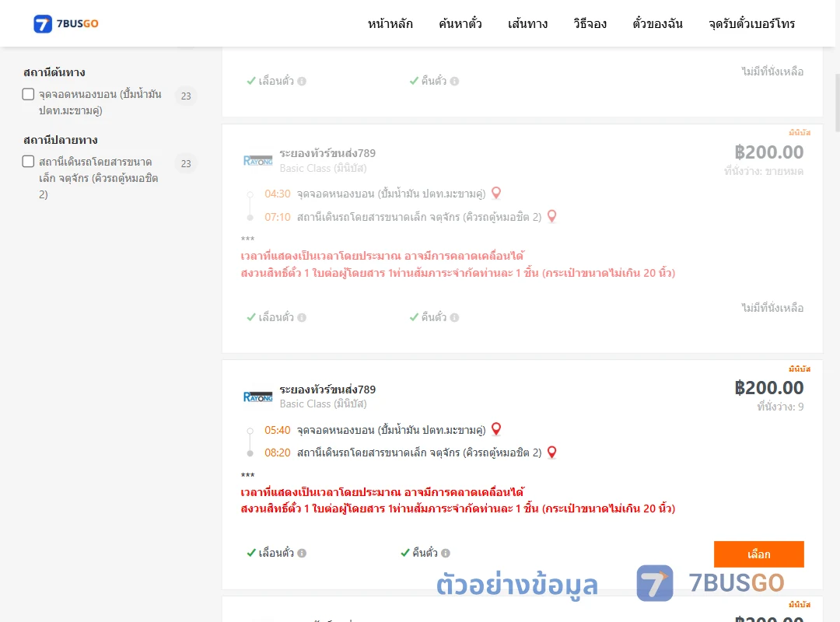Click ระยองทัวร์ขนส่ง789 name on 05:40 trip
This screenshot has width=840, height=622.
pyautogui.click(x=327, y=390)
